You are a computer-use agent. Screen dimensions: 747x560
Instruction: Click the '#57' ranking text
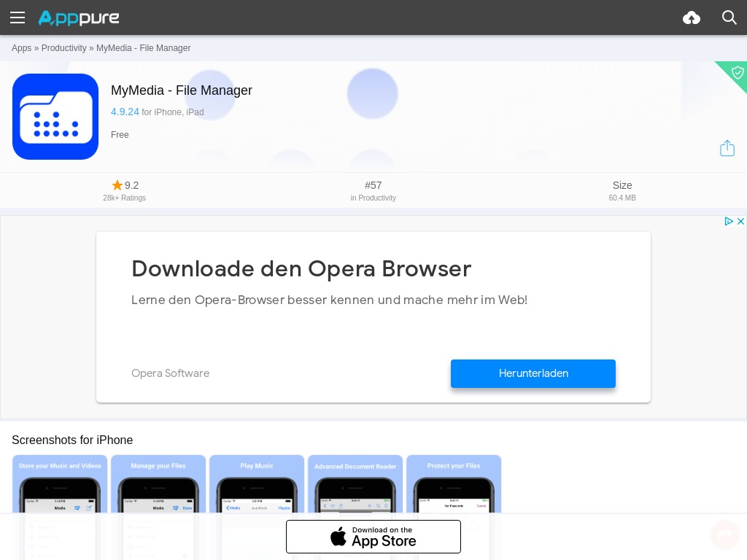pyautogui.click(x=373, y=185)
